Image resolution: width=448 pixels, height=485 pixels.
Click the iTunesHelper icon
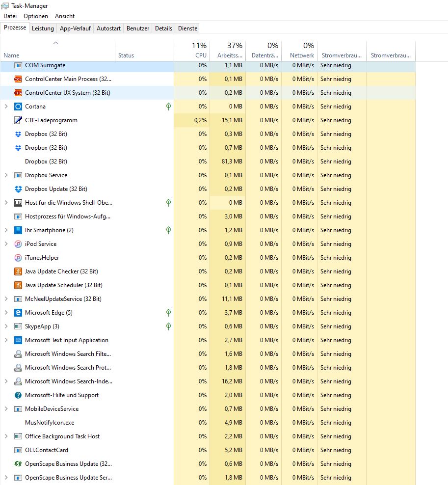tap(18, 257)
